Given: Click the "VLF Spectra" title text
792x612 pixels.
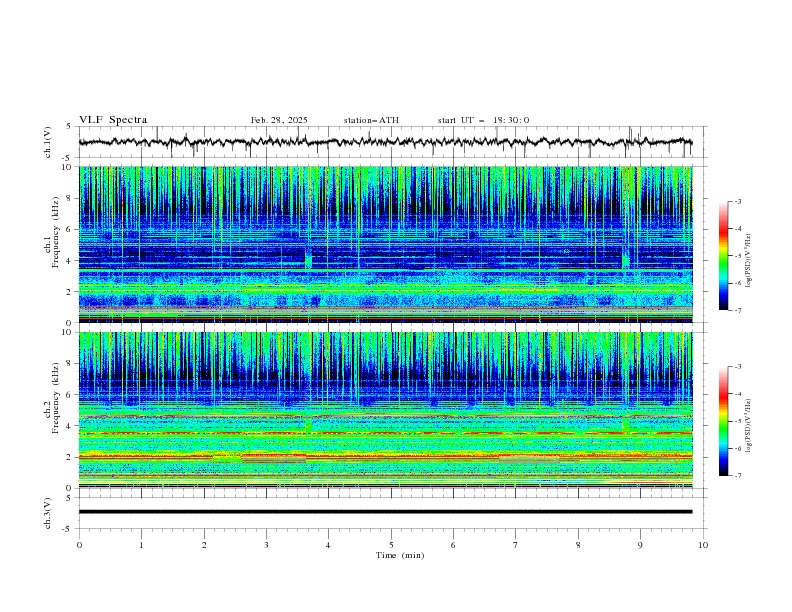Looking at the screenshot, I should tap(113, 120).
